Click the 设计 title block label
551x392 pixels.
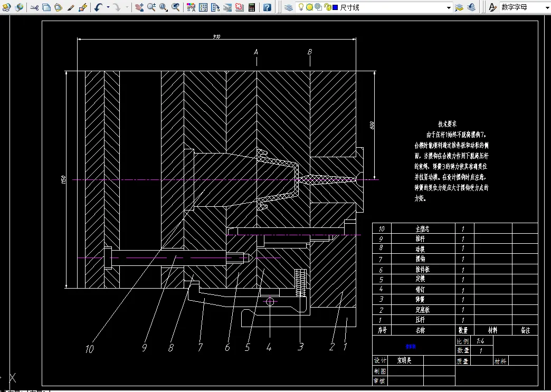380,360
